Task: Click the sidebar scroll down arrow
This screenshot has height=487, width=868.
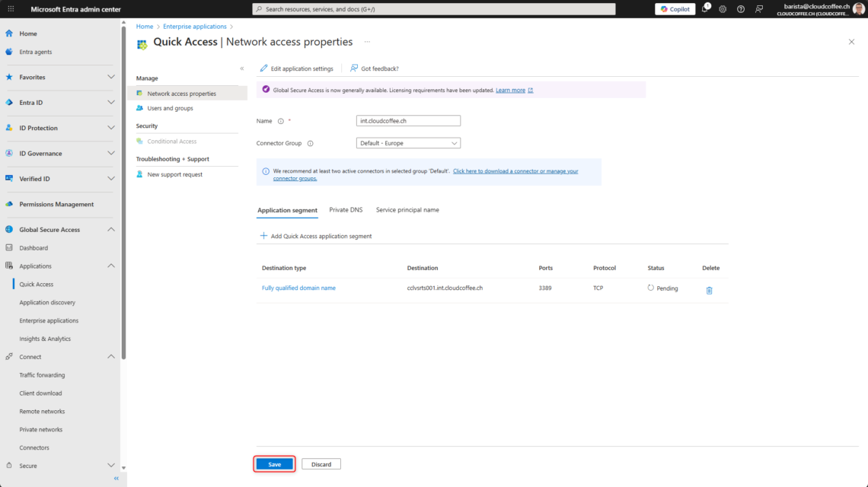Action: (x=123, y=468)
